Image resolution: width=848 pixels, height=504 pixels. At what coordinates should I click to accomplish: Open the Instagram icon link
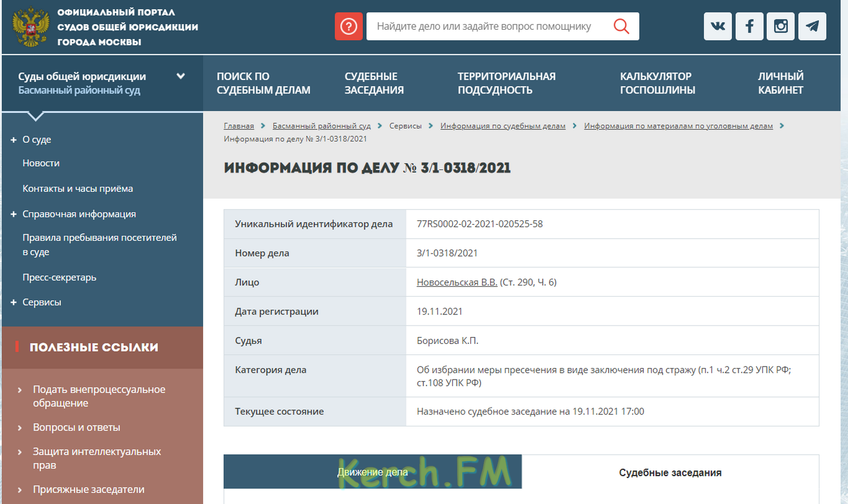(x=780, y=26)
